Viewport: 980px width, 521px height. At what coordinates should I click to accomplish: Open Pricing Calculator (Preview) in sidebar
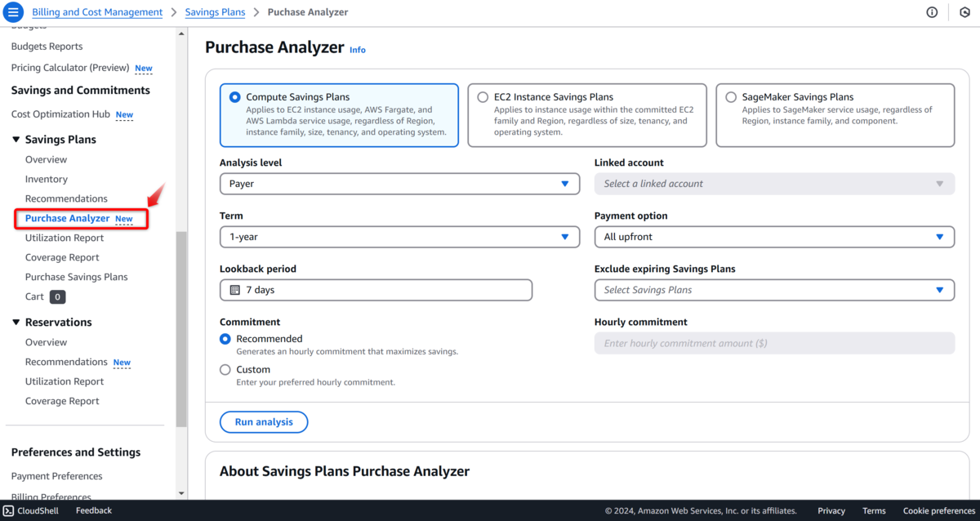70,68
